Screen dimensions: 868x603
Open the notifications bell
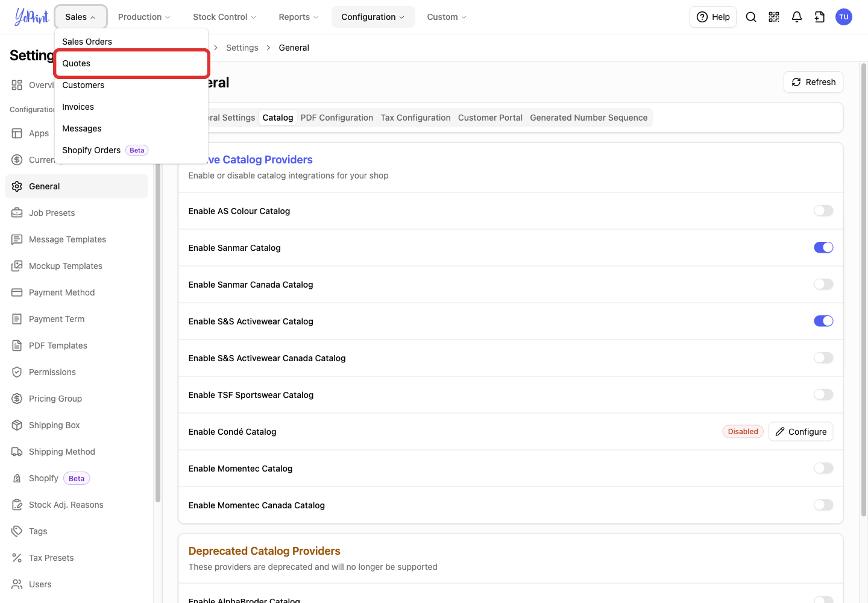tap(797, 17)
